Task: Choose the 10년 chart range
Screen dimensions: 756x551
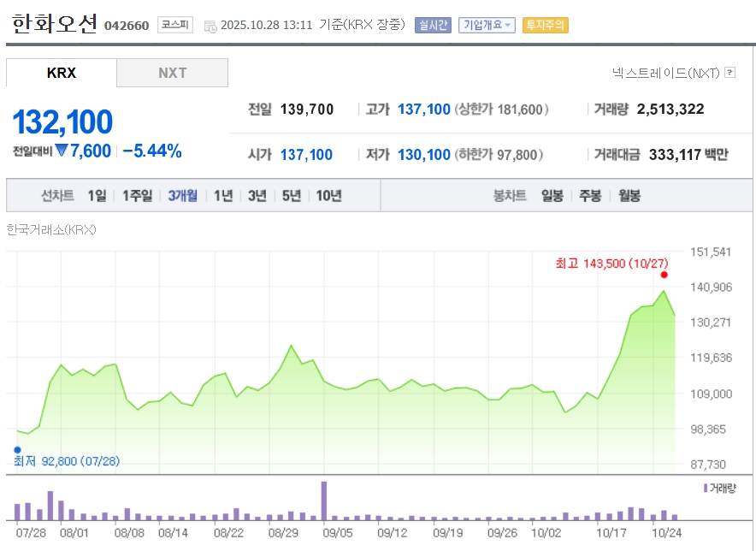Action: (328, 196)
